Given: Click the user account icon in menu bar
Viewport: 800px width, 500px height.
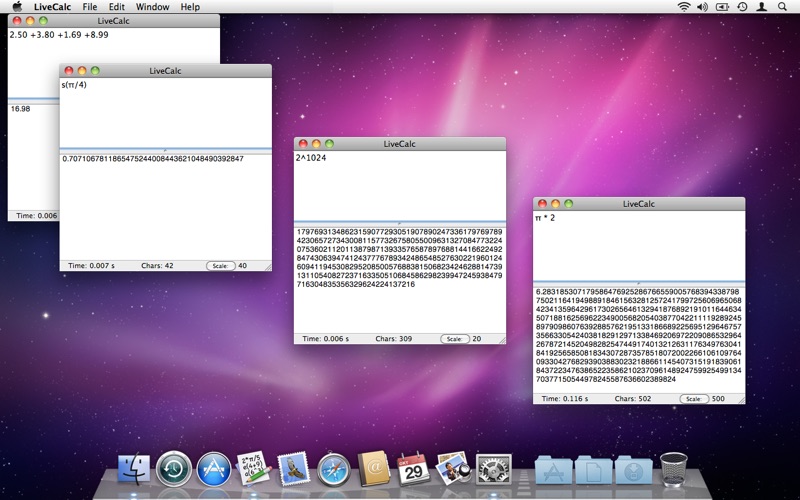Looking at the screenshot, I should pyautogui.click(x=762, y=7).
